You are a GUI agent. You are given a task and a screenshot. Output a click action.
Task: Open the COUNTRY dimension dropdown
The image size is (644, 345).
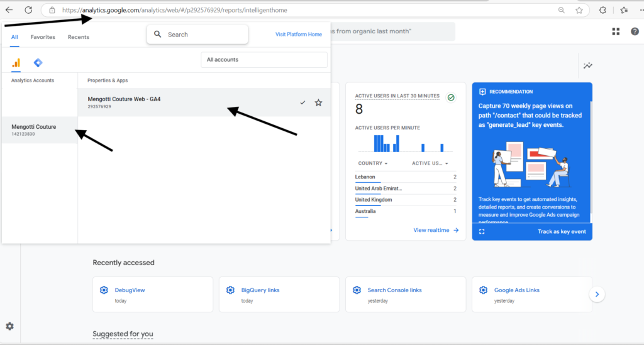[373, 163]
